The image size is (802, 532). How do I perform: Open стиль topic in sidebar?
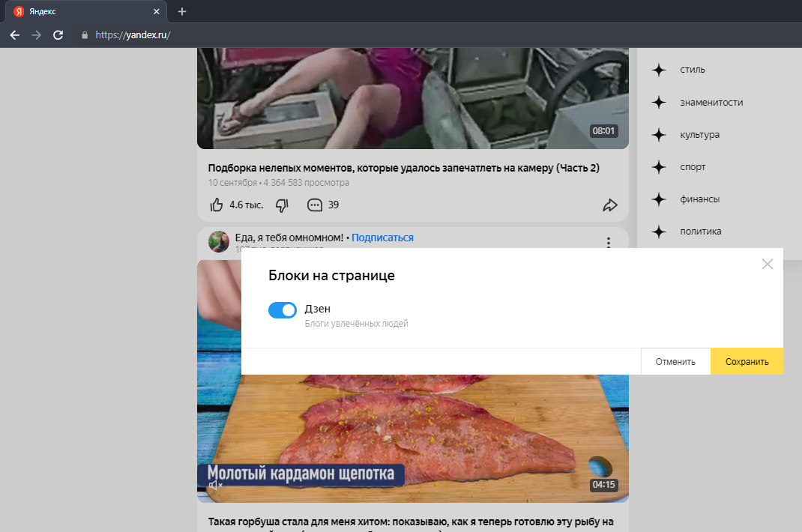coord(693,70)
